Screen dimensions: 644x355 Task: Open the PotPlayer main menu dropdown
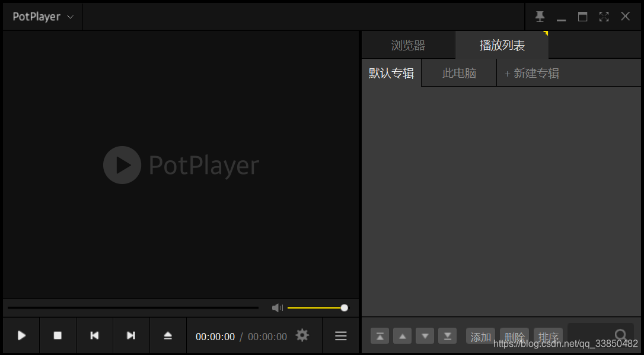[43, 17]
